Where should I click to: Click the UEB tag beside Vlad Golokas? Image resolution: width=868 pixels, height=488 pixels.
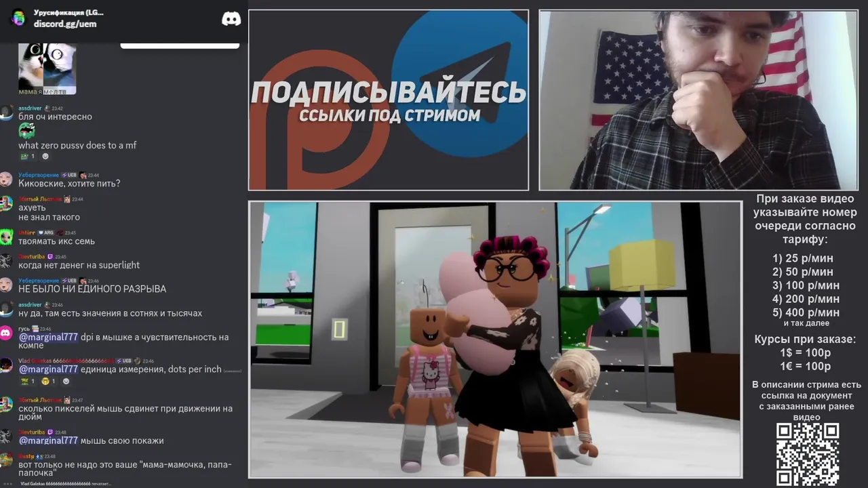[124, 361]
